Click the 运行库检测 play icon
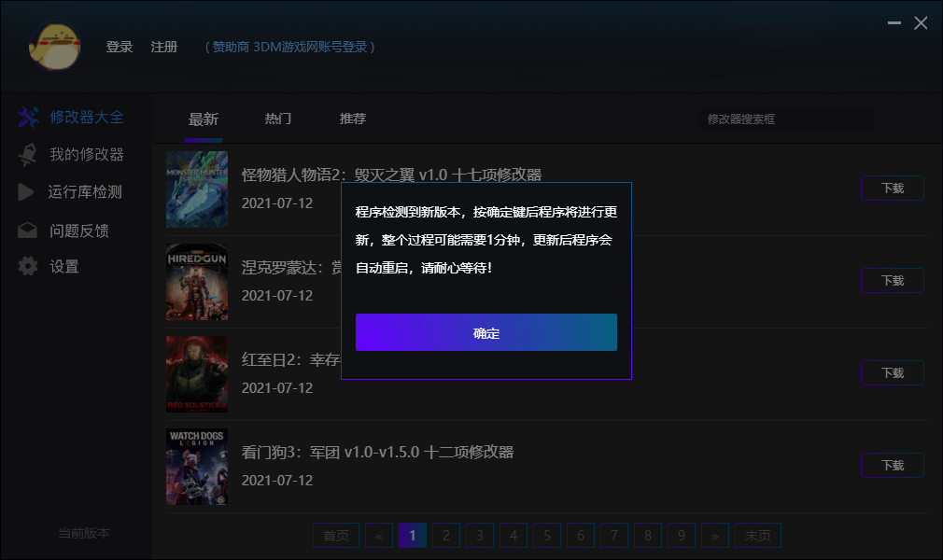Viewport: 943px width, 560px height. pyautogui.click(x=25, y=192)
